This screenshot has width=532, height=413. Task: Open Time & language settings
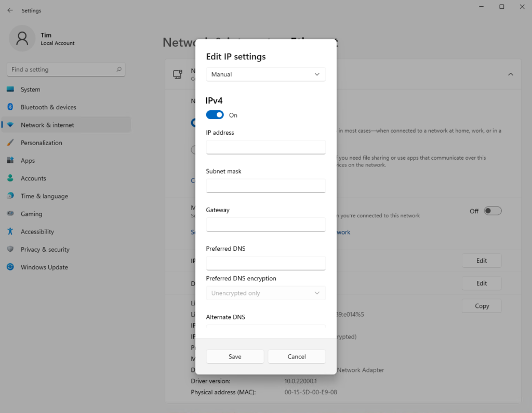[x=10, y=196]
